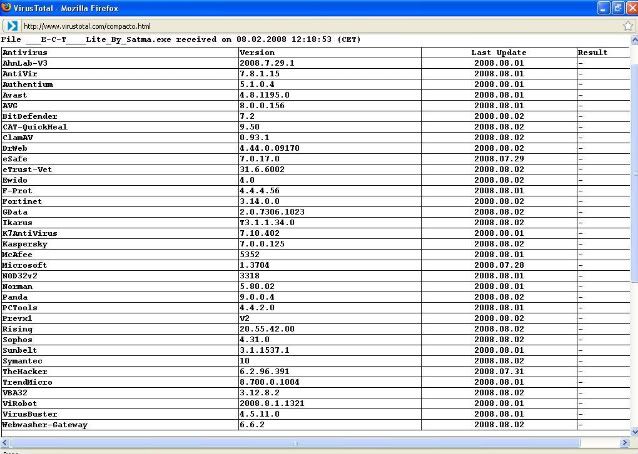This screenshot has width=638, height=454.
Task: Select the BitDefender antivirus name
Action: (x=30, y=116)
